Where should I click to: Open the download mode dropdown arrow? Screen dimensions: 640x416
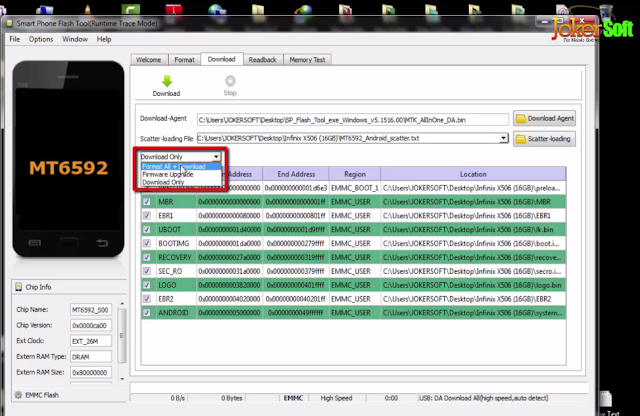[x=216, y=157]
